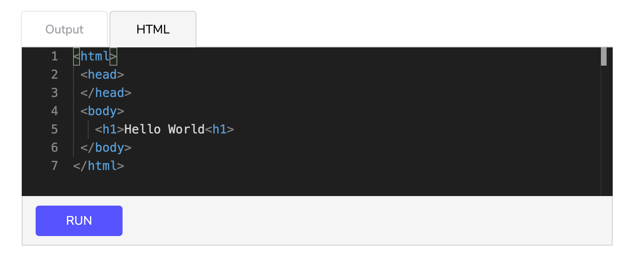Screen dimensions: 644x273
Task: Click the code editor's vertical scrollbar thumb
Action: (x=604, y=57)
